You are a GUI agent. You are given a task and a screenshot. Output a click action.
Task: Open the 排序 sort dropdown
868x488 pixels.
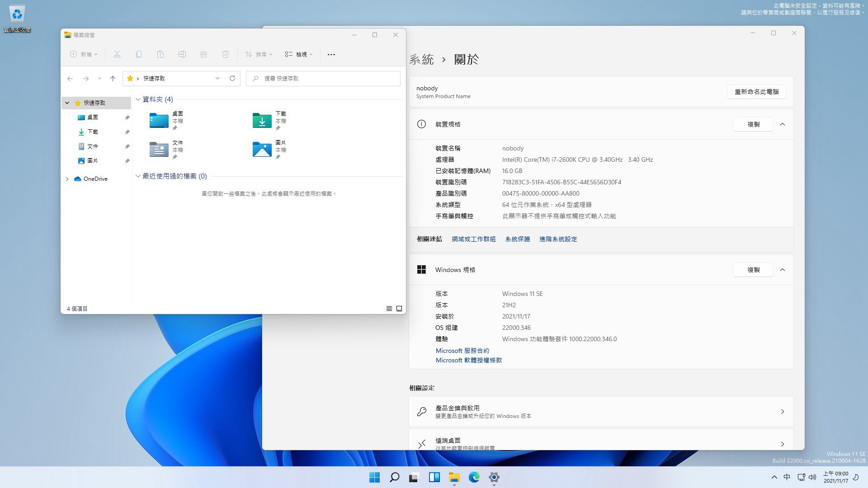coord(259,54)
